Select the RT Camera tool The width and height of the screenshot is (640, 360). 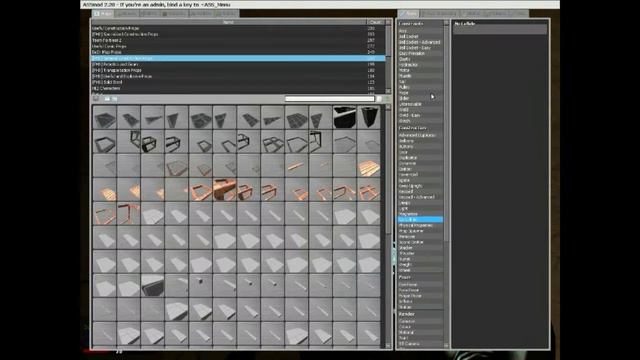pos(420,344)
